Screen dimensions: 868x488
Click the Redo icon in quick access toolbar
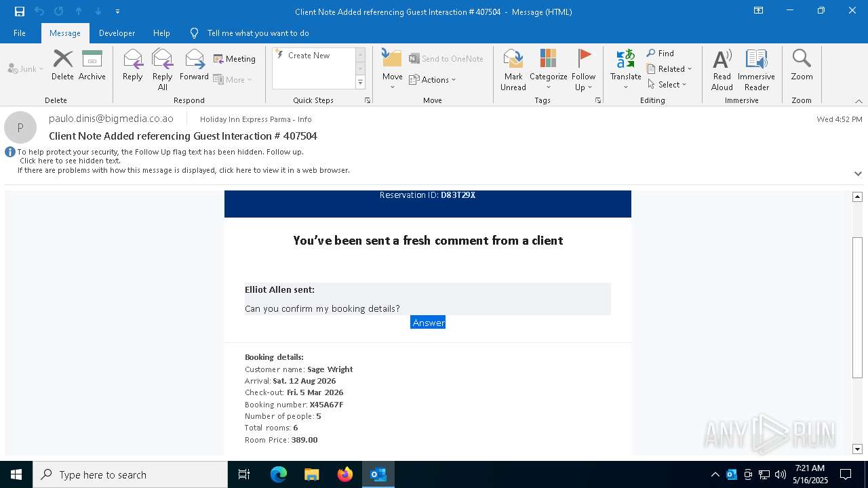(x=58, y=12)
